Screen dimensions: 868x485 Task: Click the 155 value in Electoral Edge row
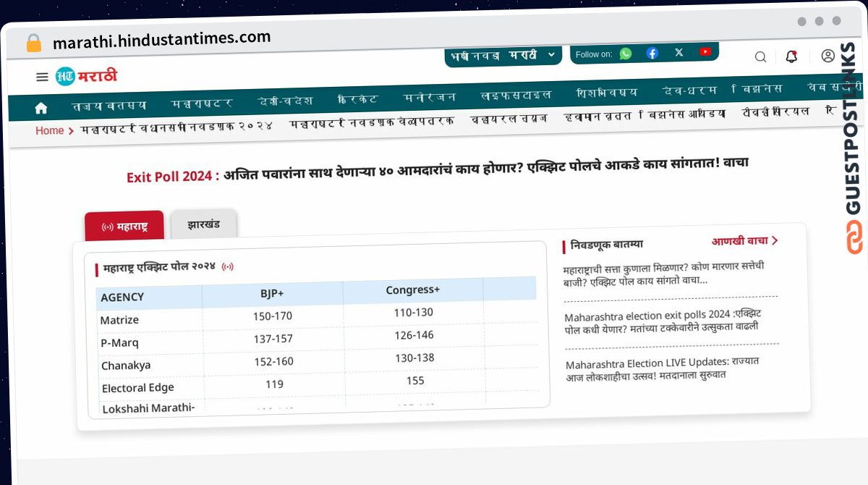click(x=415, y=381)
